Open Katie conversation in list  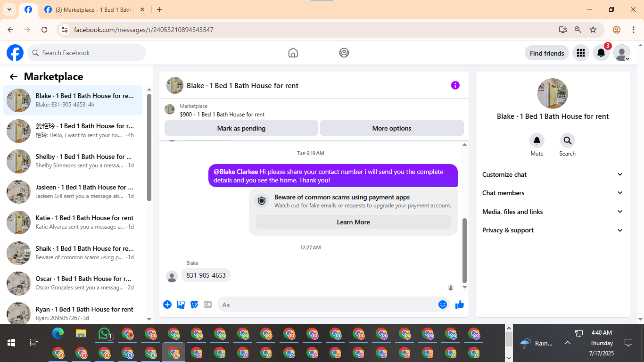[x=73, y=222]
